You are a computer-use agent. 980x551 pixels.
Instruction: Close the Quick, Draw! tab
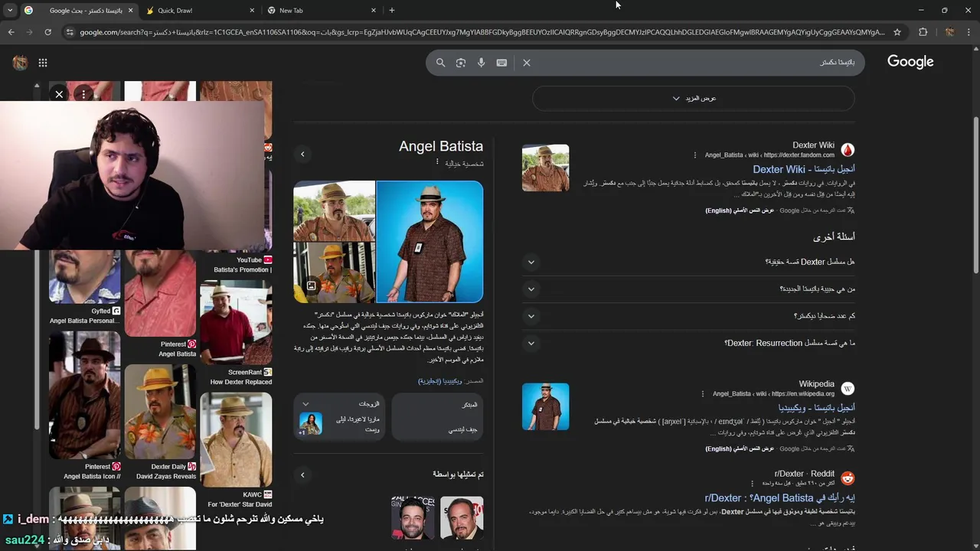252,11
